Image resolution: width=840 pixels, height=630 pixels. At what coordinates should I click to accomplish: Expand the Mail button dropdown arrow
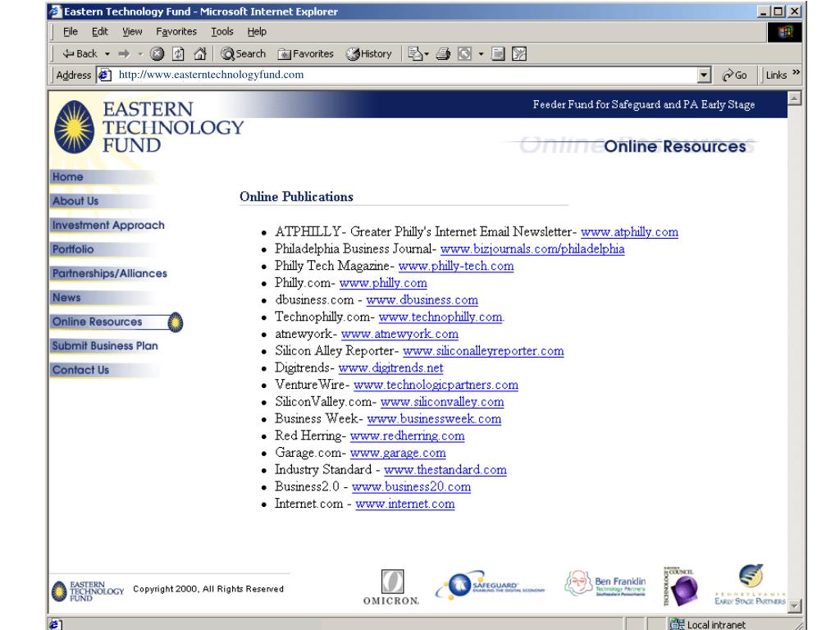coord(427,53)
